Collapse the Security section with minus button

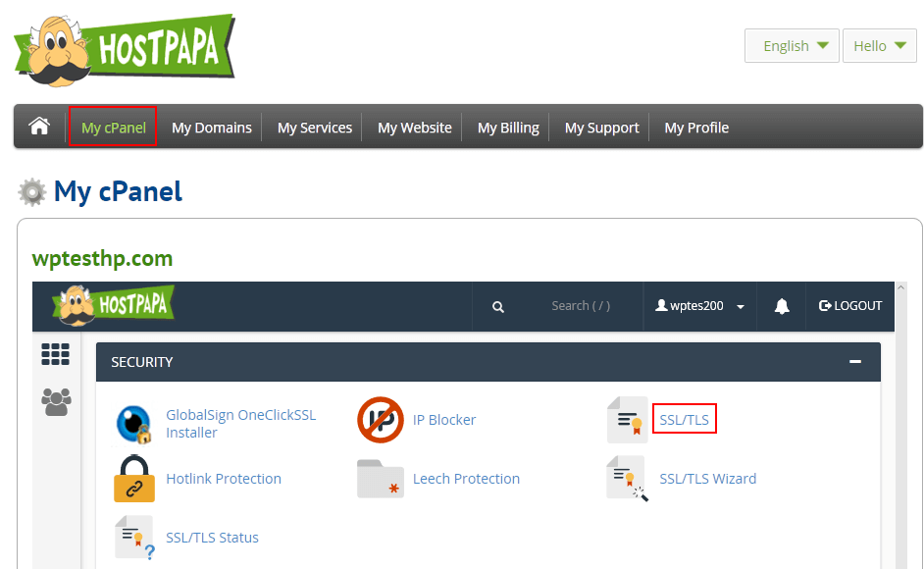coord(855,361)
